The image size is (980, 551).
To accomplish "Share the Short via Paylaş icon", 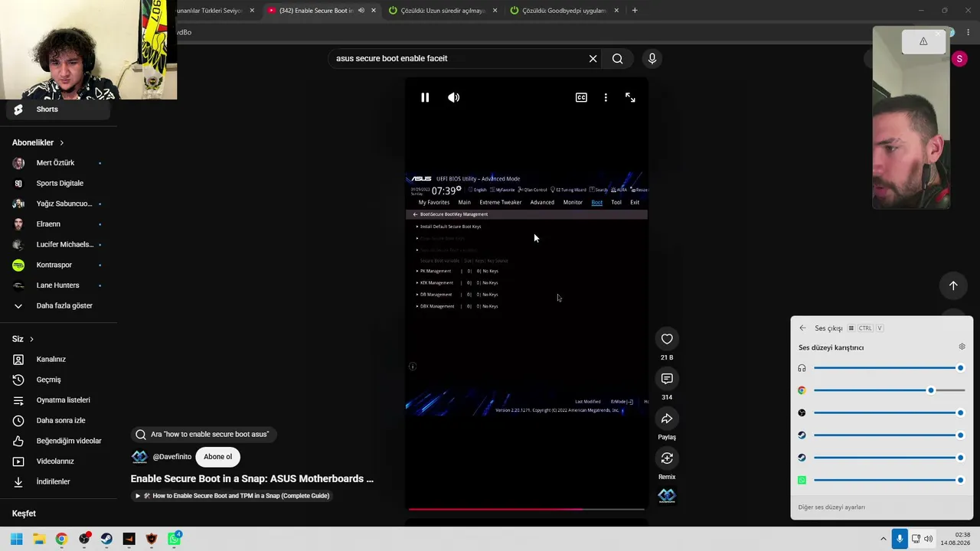I will coord(667,419).
